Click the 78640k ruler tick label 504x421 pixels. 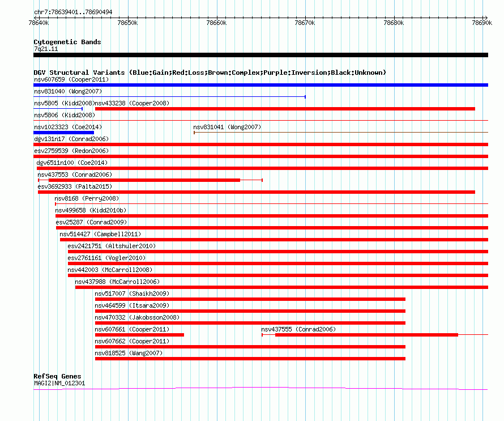pos(39,23)
